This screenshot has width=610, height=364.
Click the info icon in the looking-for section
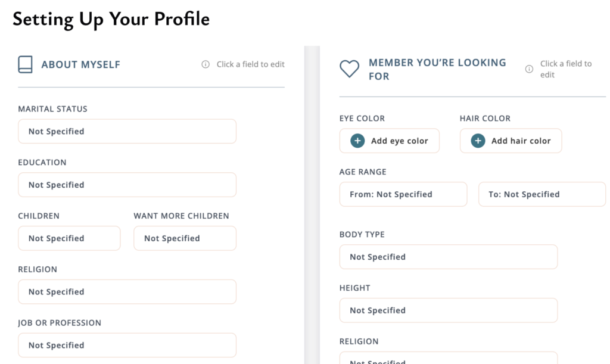[x=529, y=69]
